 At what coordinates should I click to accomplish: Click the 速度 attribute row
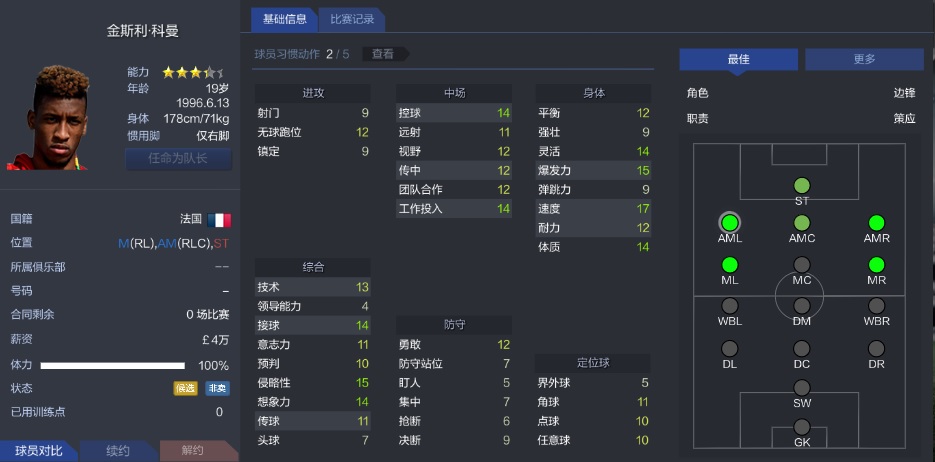[593, 209]
